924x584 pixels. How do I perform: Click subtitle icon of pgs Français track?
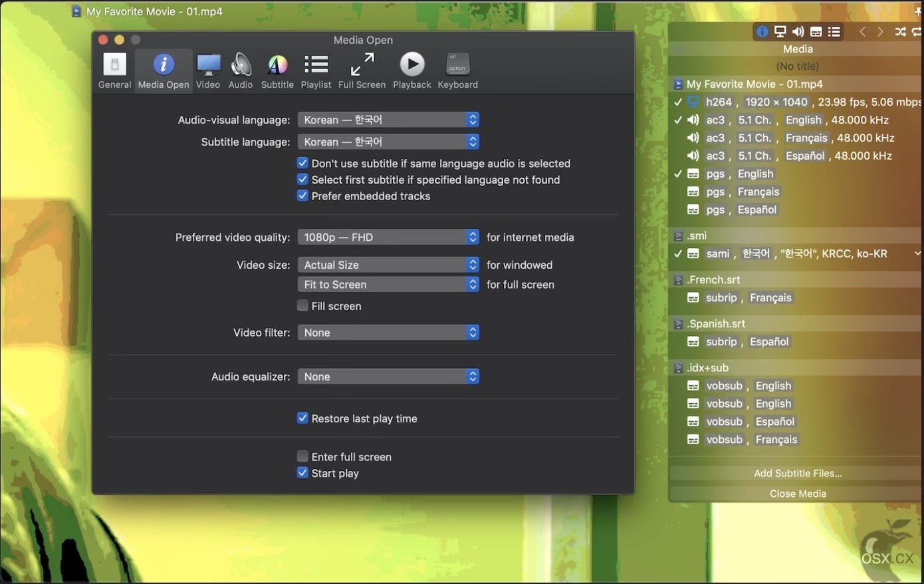point(693,192)
